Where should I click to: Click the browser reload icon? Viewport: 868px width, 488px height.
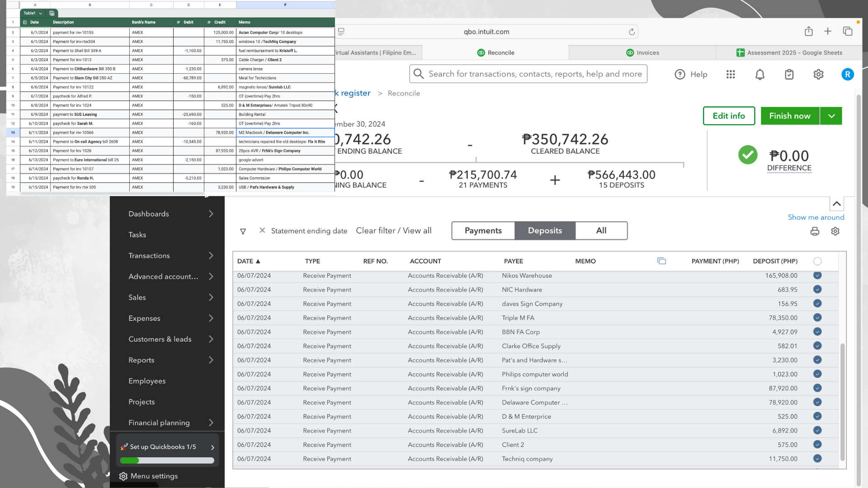point(632,32)
